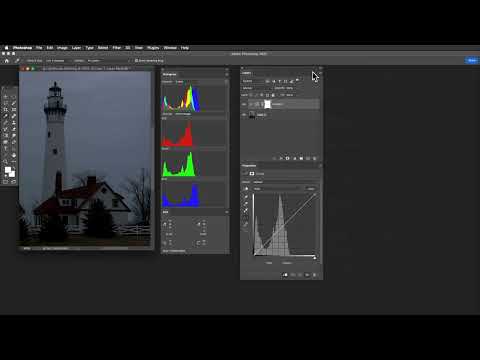Select the Pen tool
480x360 pixels.
14,142
